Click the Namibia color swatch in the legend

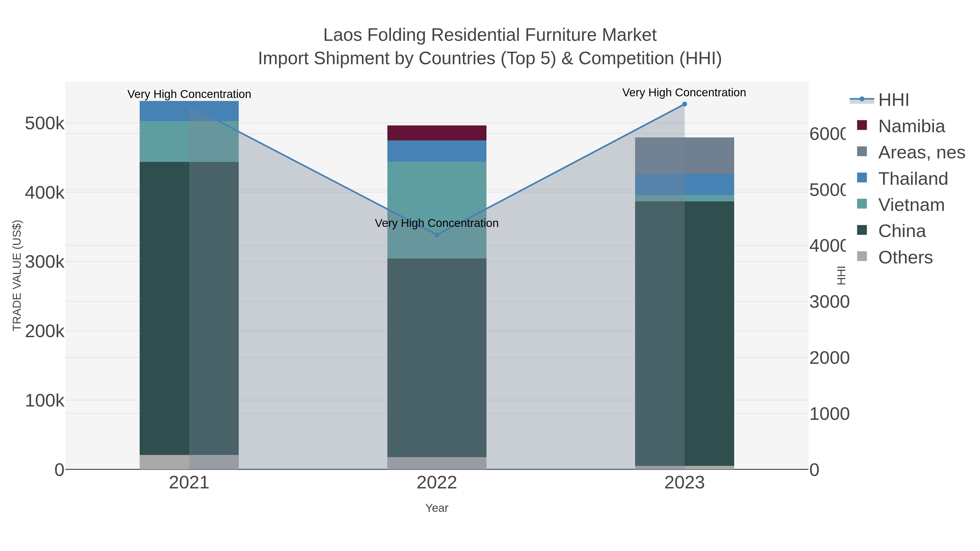(x=862, y=125)
